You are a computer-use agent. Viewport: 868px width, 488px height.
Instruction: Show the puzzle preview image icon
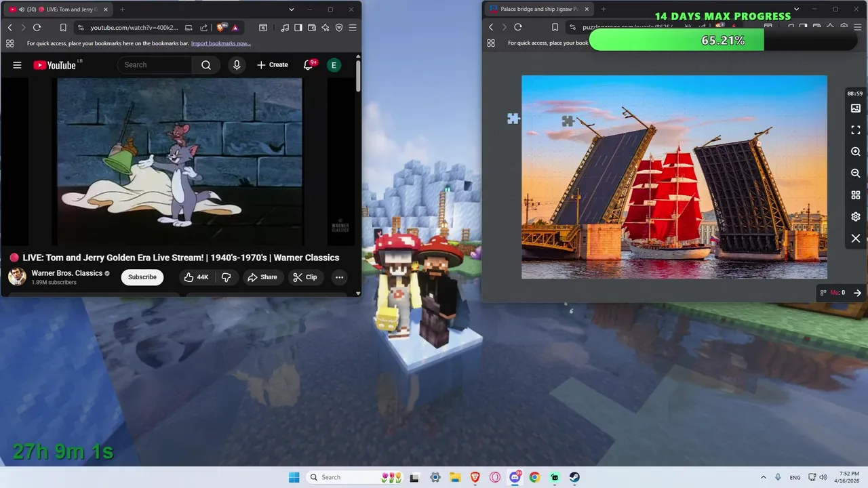point(856,108)
